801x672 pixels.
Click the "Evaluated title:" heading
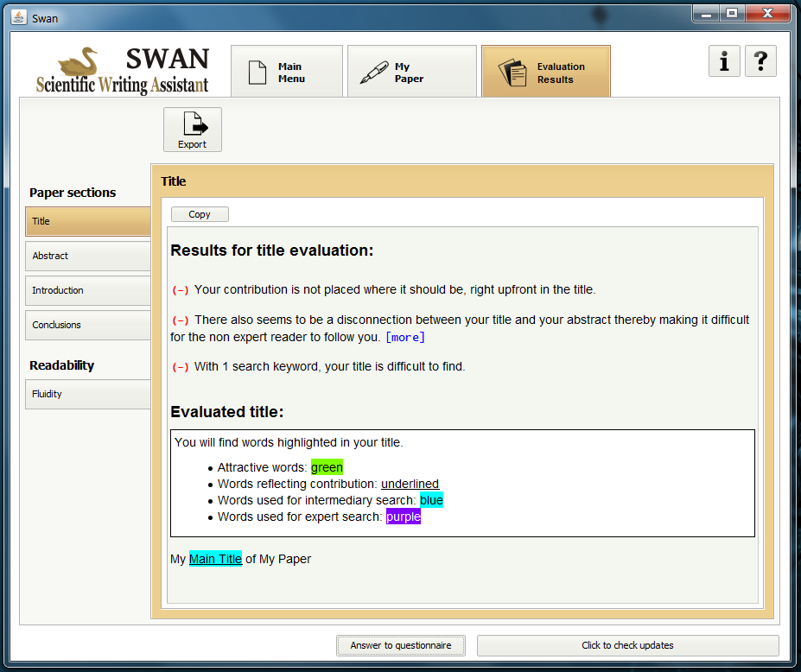(x=226, y=411)
